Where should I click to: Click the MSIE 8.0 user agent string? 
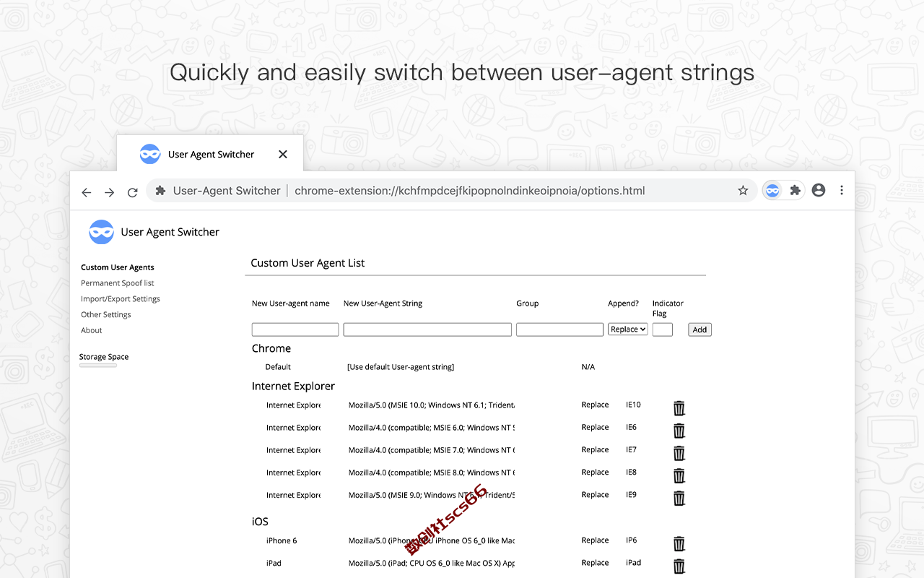[432, 473]
